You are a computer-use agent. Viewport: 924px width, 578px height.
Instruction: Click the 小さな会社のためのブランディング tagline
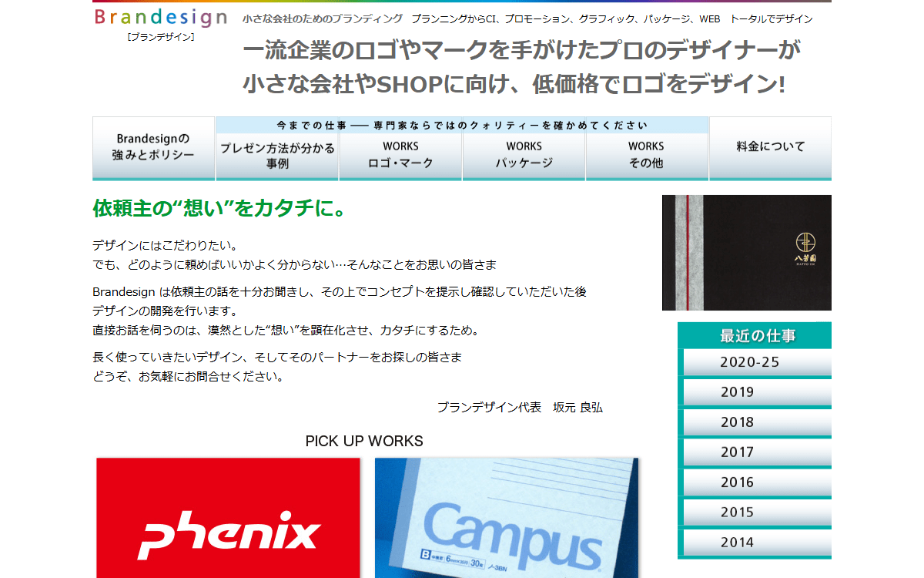pos(322,18)
